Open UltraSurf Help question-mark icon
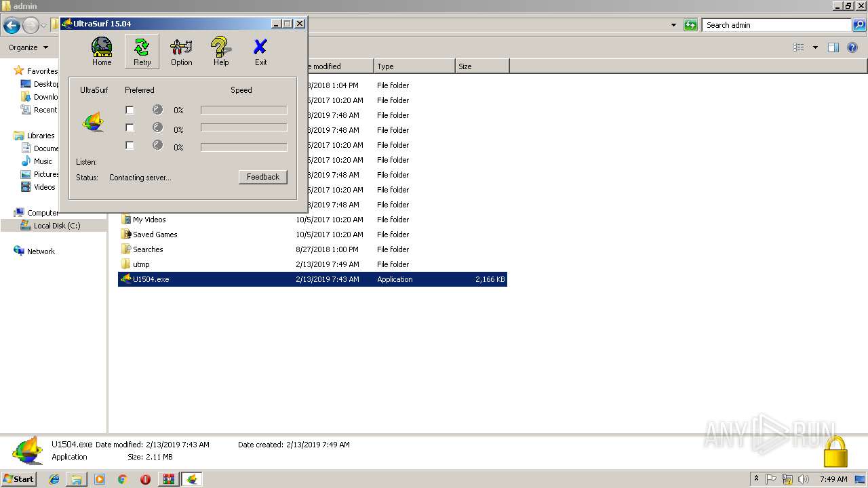This screenshot has width=868, height=488. [x=221, y=52]
